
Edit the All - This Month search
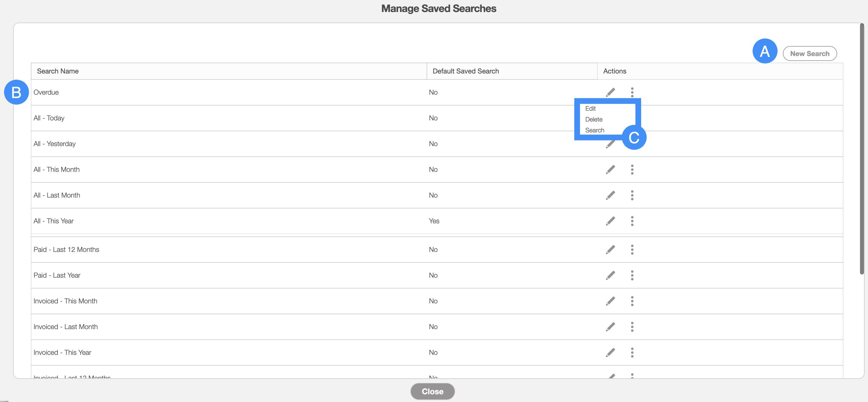click(610, 169)
